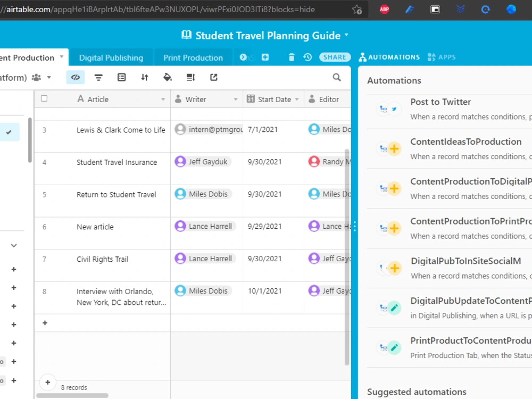Click the automations panel resize handle dots
The image size is (532, 399).
click(x=354, y=226)
